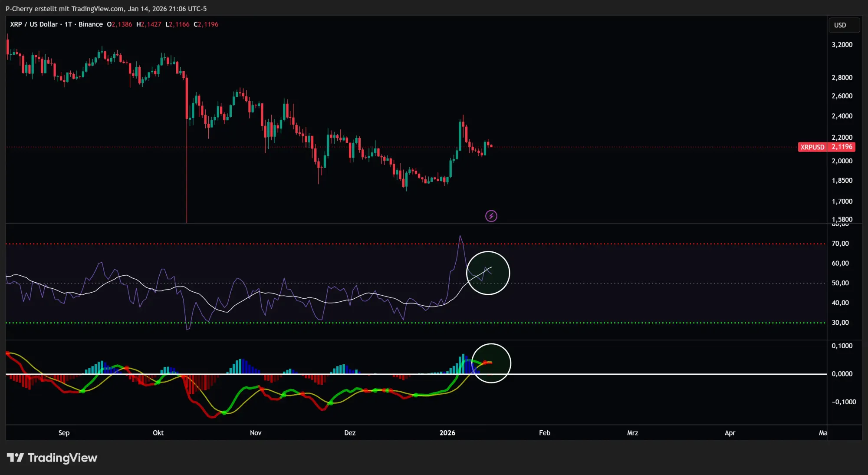868x475 pixels.
Task: Click the purple lightning bolt event icon
Action: pos(491,216)
